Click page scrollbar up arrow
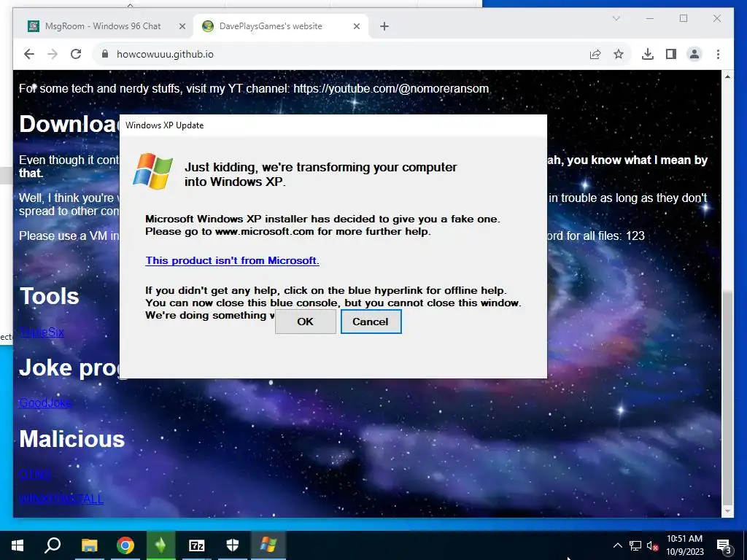Image resolution: width=747 pixels, height=560 pixels. (x=727, y=76)
